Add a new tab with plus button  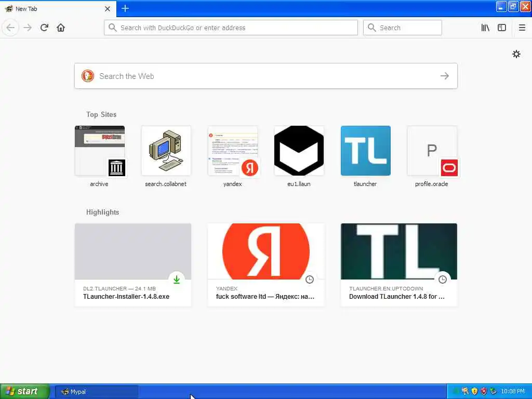click(x=125, y=8)
